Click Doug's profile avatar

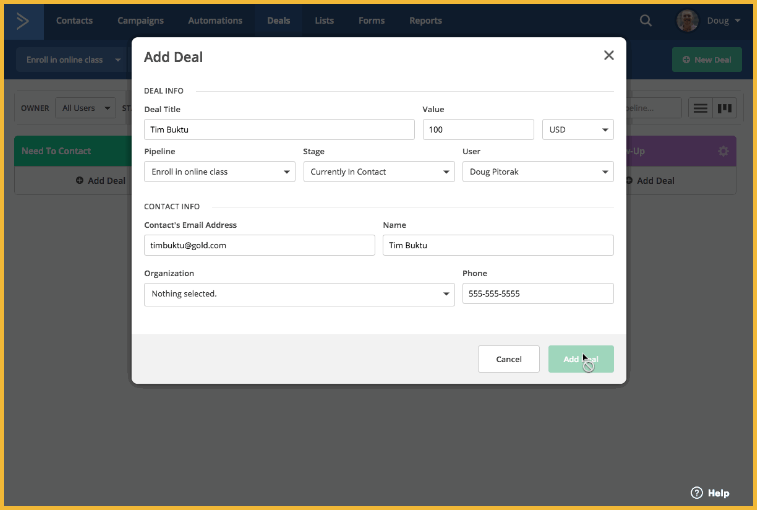click(x=687, y=21)
